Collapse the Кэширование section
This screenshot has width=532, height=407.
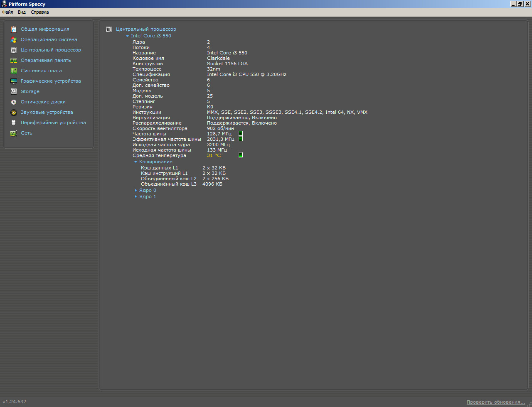(x=135, y=162)
